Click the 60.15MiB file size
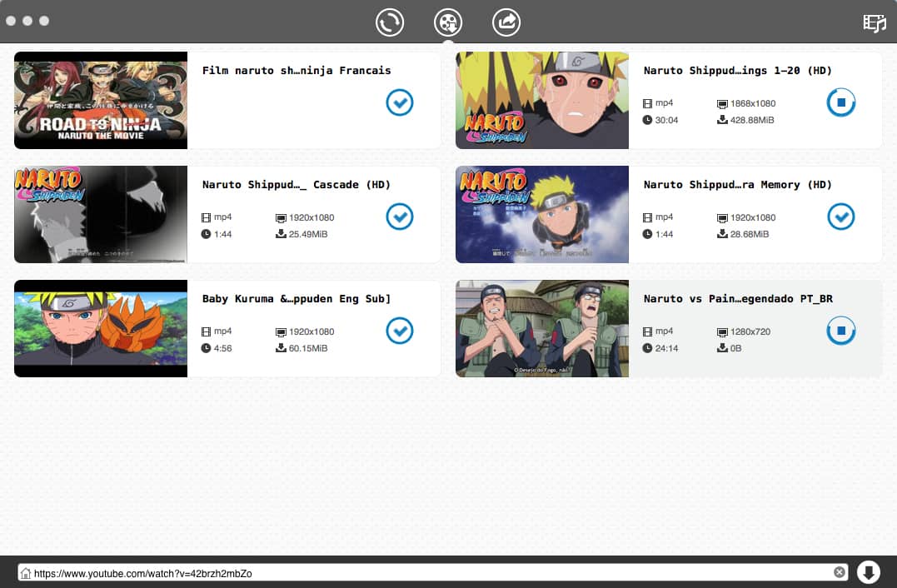Image resolution: width=897 pixels, height=588 pixels. (x=308, y=348)
